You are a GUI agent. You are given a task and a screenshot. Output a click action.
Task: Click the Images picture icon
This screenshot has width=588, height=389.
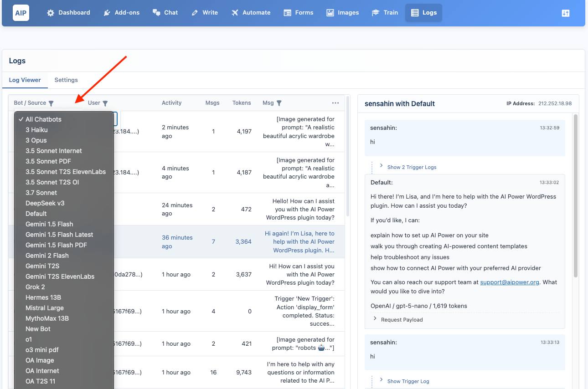coord(330,13)
